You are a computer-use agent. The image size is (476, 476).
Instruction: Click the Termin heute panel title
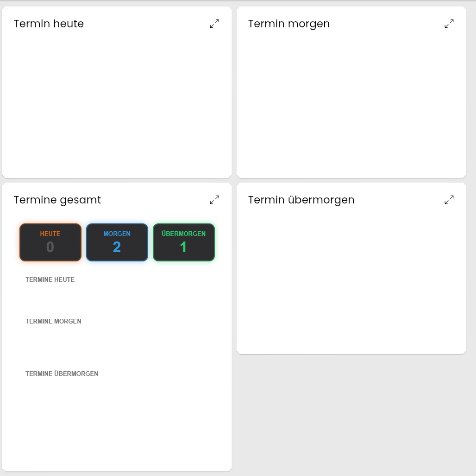click(x=49, y=24)
